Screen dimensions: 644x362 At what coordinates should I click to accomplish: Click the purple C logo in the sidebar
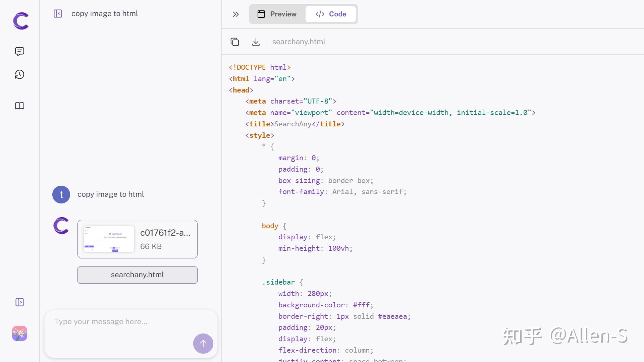tap(20, 21)
